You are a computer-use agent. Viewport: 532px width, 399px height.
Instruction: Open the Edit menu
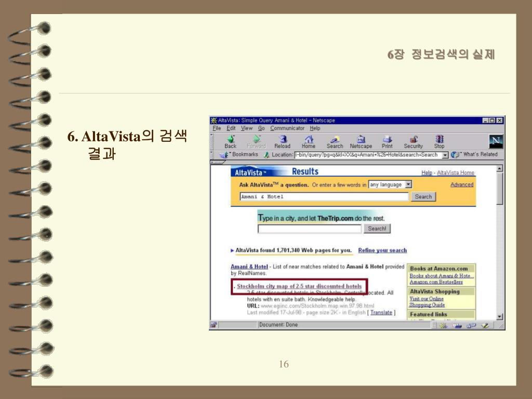point(231,128)
